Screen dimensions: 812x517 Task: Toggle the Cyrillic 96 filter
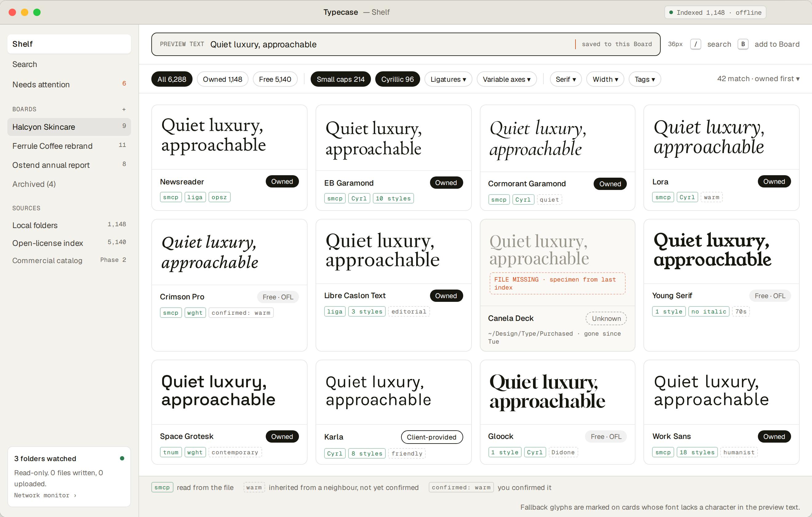(x=397, y=79)
